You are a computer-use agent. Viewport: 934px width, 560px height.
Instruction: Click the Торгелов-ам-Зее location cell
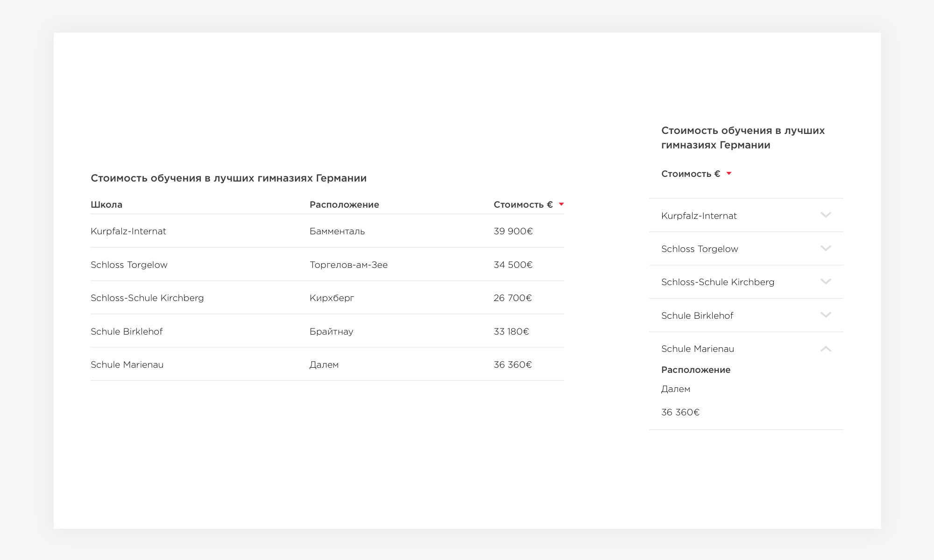pyautogui.click(x=348, y=265)
